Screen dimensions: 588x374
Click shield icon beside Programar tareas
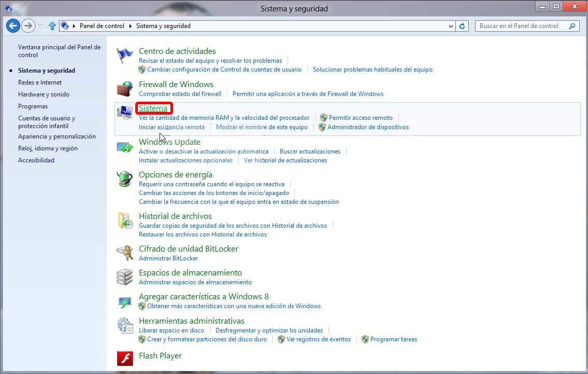(365, 339)
